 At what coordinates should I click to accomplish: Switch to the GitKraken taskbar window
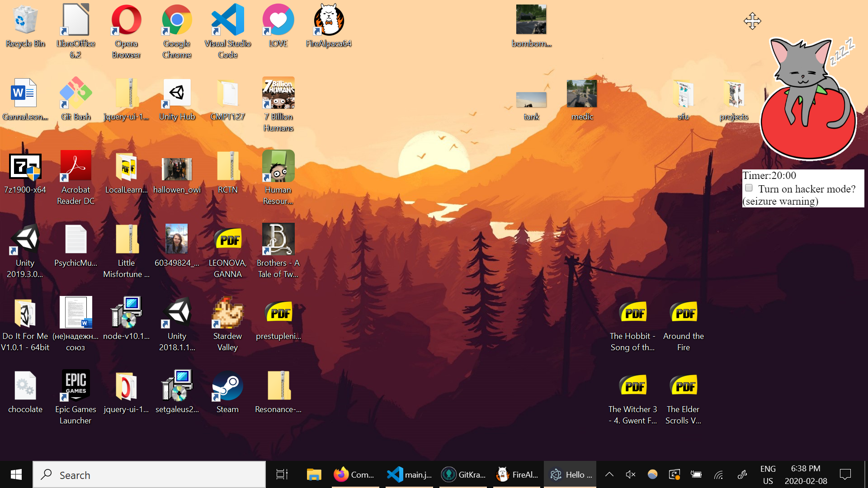463,474
